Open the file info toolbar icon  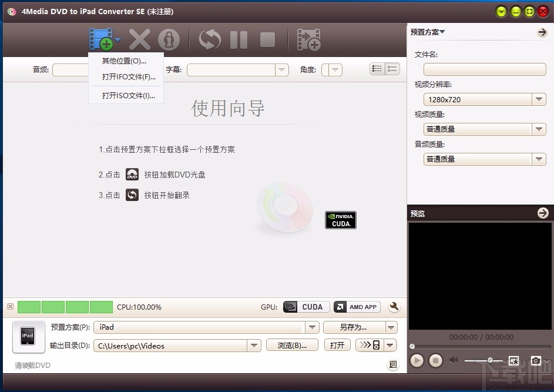(x=169, y=38)
